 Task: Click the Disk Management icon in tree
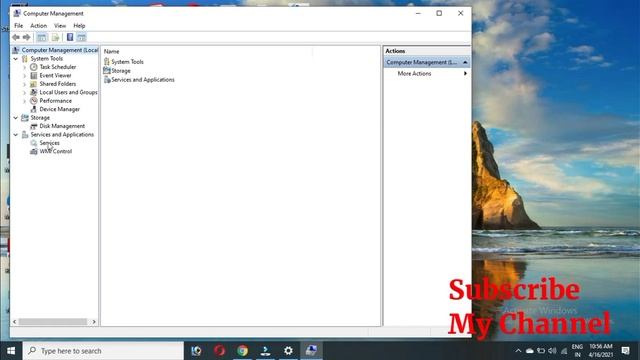[34, 126]
